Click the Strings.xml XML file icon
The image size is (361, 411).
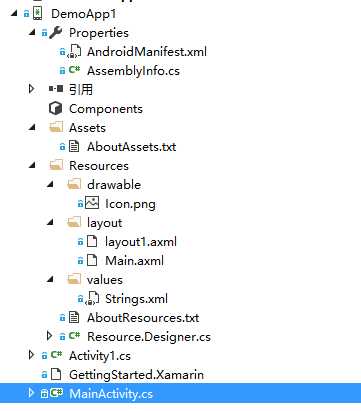pos(92,298)
